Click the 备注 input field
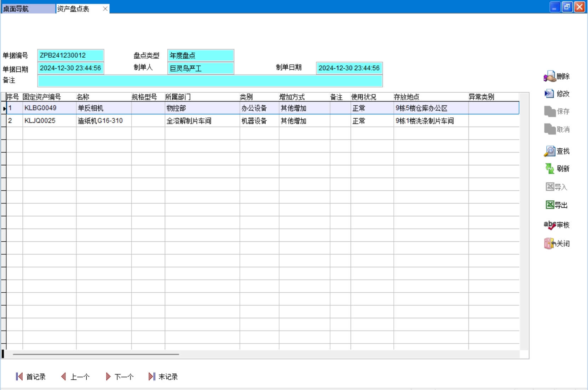The image size is (588, 390). [x=210, y=81]
